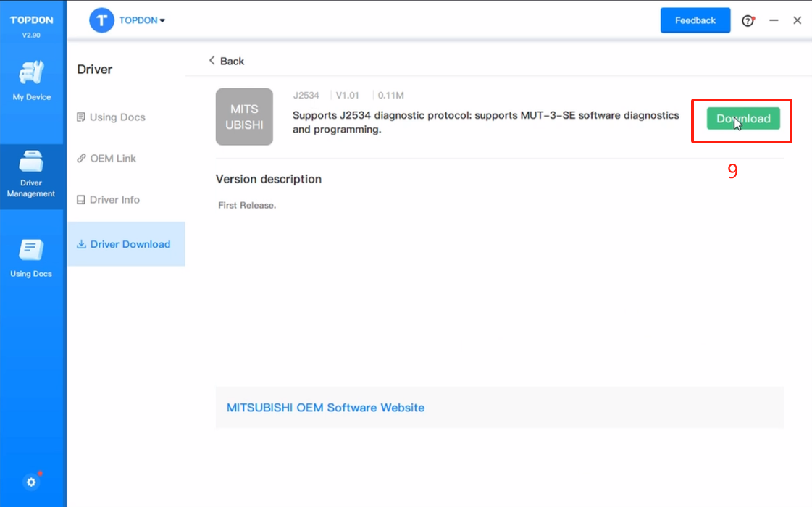
Task: Click the TOPDON round logo avatar
Action: click(x=102, y=20)
